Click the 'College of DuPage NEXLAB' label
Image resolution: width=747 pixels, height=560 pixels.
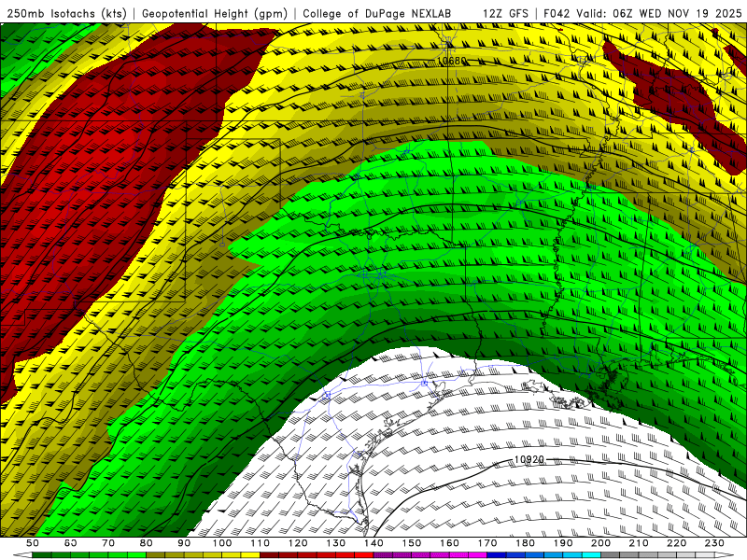[x=377, y=13]
